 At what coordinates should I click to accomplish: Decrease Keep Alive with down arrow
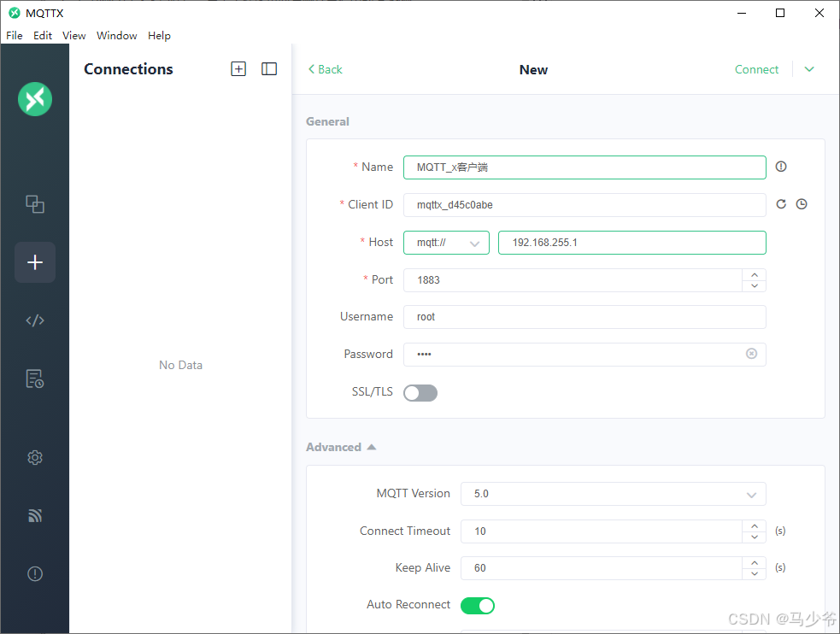(755, 574)
